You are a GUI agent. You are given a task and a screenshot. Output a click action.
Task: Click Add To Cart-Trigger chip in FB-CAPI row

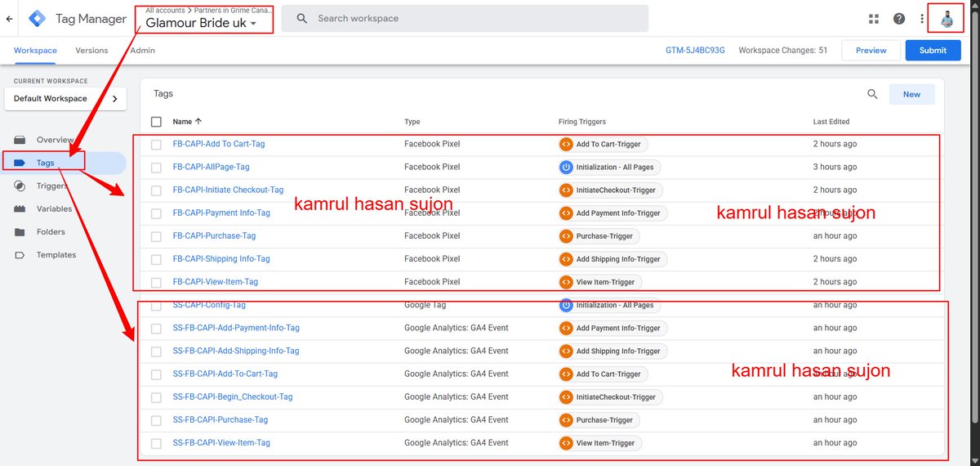[x=603, y=144]
